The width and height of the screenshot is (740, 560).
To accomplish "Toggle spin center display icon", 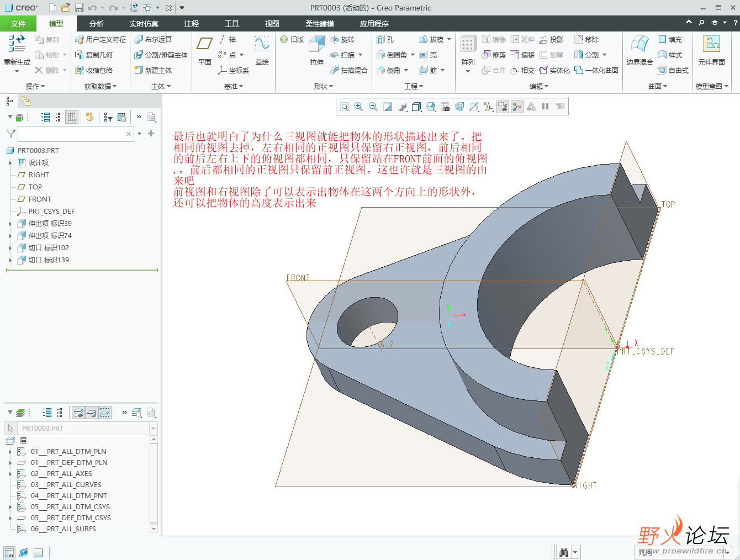I will [x=517, y=107].
